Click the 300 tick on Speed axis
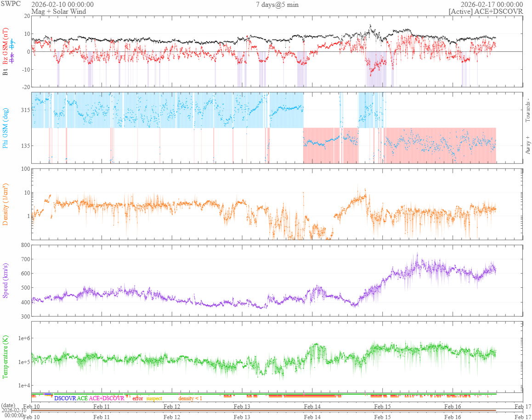This screenshot has height=420, width=532. click(26, 317)
